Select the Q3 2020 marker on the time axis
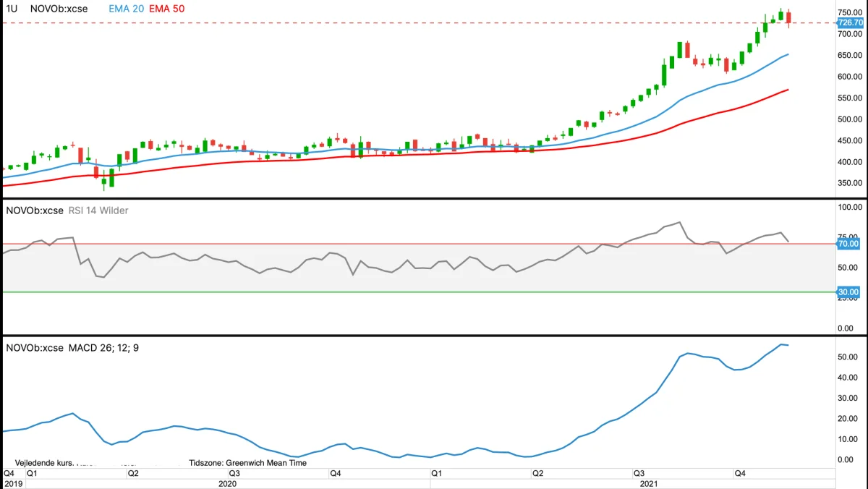 pos(235,474)
